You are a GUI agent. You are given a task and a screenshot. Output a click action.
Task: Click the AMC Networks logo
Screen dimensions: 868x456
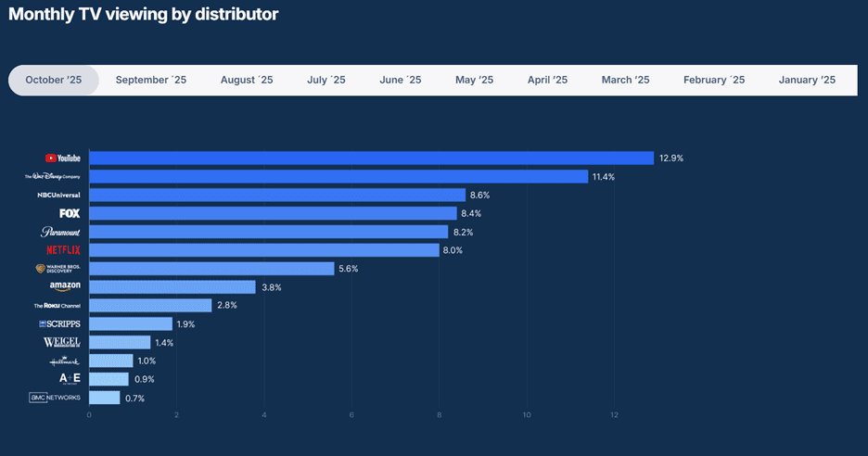tap(55, 398)
